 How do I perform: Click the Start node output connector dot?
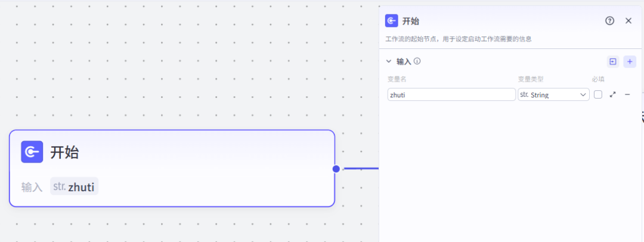(x=336, y=169)
